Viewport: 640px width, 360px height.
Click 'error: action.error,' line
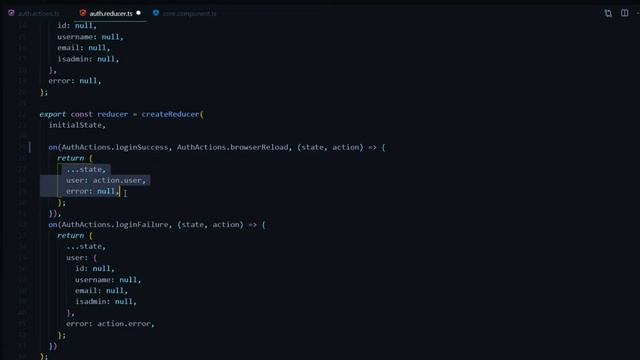[110, 324]
